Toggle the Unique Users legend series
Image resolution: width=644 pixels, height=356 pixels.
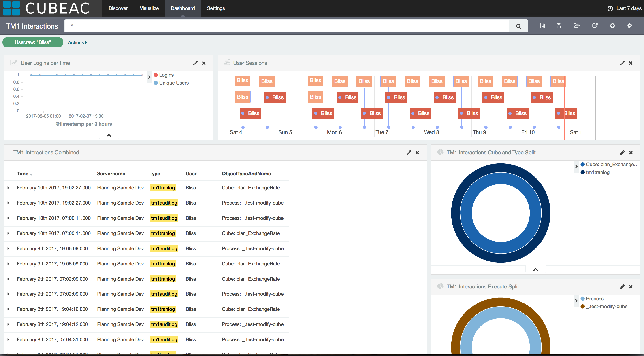(x=171, y=83)
